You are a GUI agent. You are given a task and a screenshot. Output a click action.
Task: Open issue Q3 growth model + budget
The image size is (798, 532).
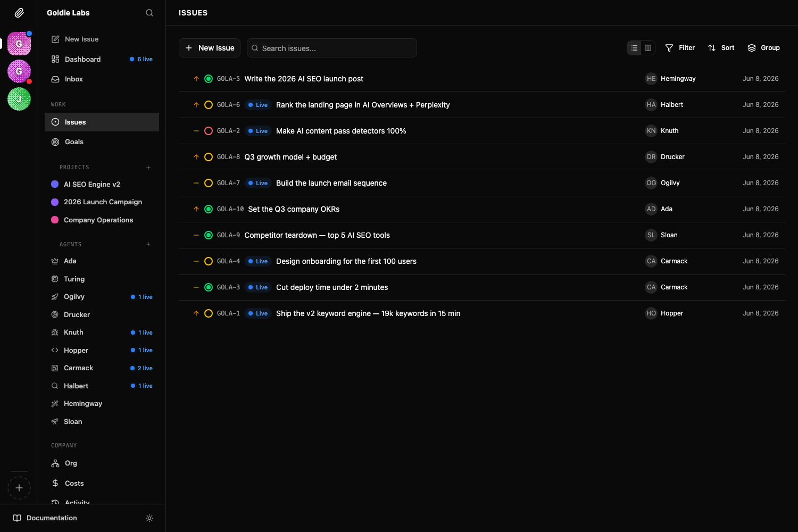click(290, 157)
